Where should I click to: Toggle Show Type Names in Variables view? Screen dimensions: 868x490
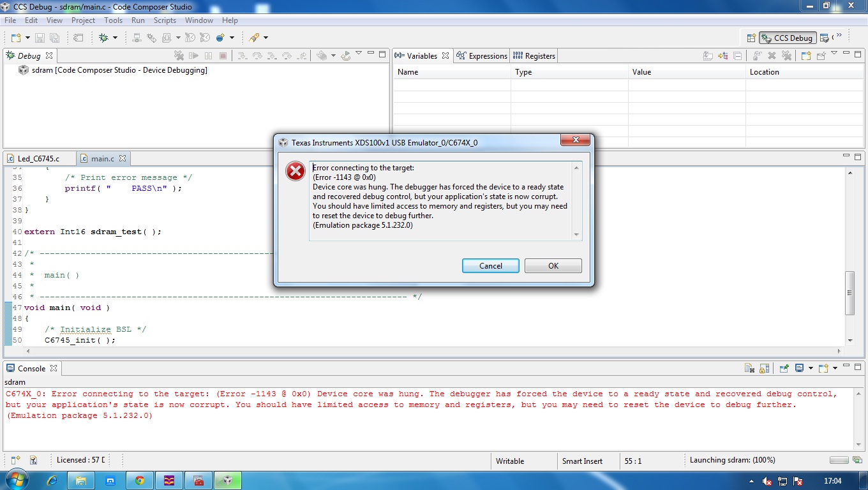click(707, 56)
